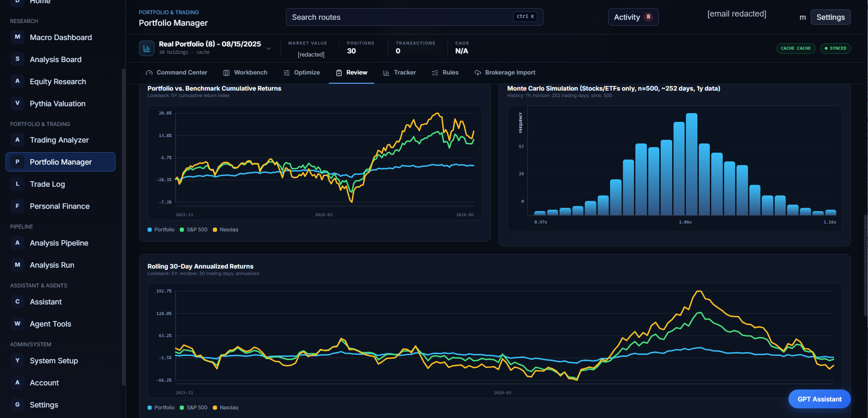Click the Workbench columns icon
The height and width of the screenshot is (418, 868).
(226, 73)
